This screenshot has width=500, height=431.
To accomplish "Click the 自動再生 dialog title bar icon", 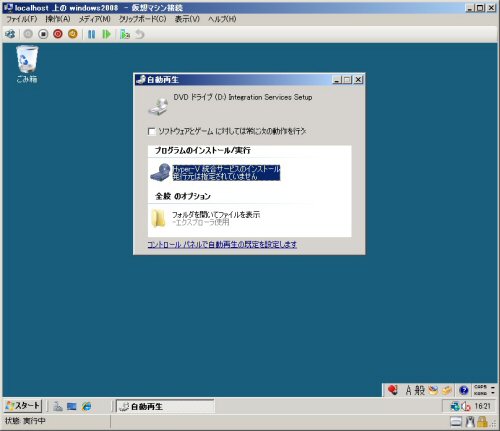I will [141, 80].
